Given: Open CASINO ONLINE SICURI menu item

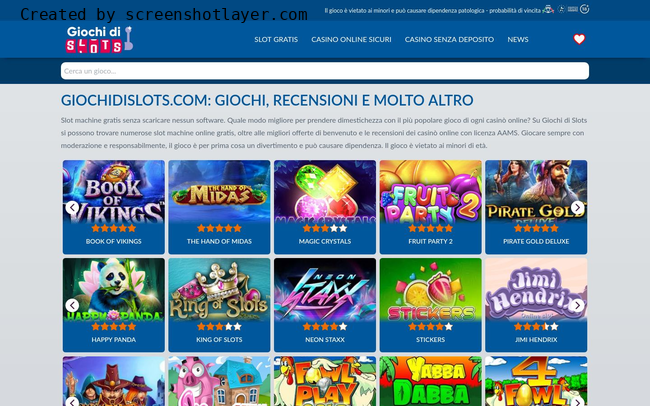Looking at the screenshot, I should pos(351,39).
